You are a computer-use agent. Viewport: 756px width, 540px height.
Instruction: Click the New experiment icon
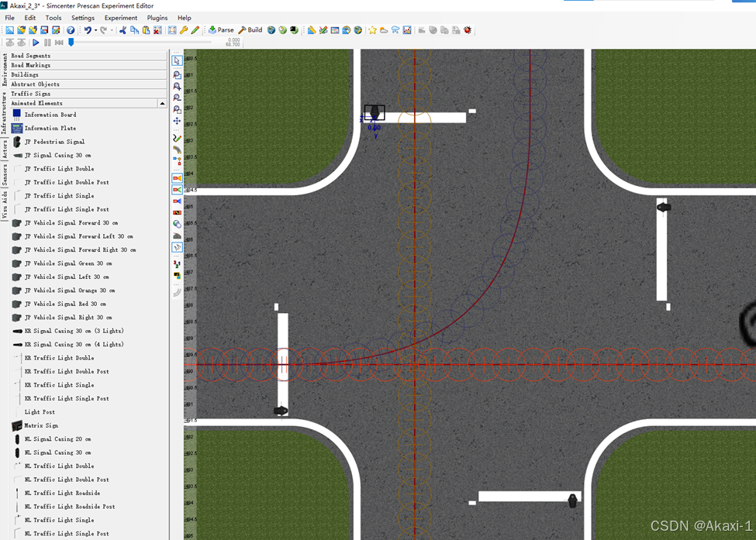coord(9,30)
